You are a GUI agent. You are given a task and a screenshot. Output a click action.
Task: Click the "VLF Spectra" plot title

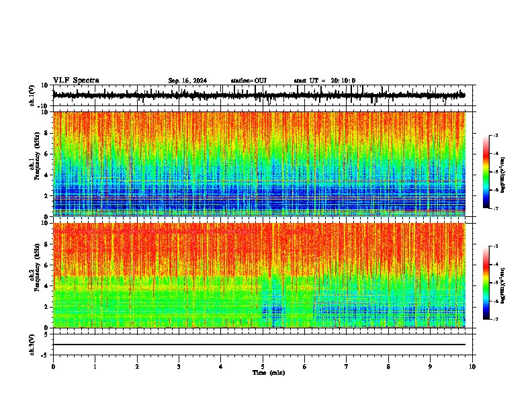[x=76, y=81]
